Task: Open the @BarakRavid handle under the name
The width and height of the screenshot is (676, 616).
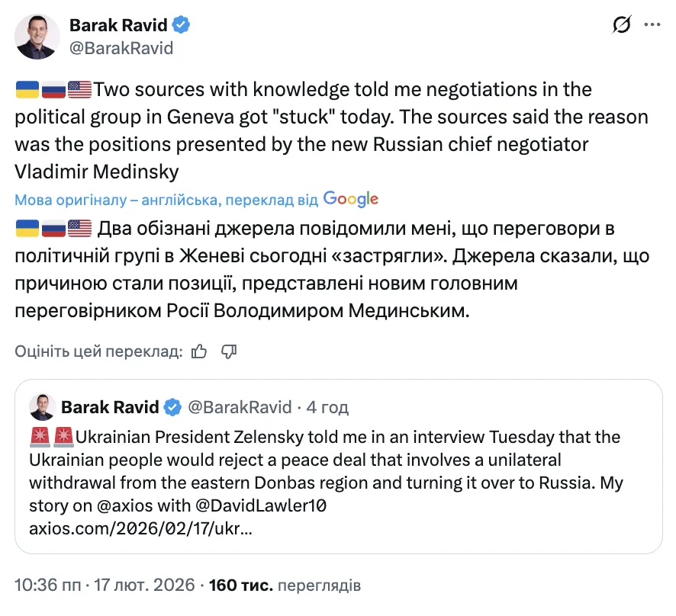Action: [121, 48]
